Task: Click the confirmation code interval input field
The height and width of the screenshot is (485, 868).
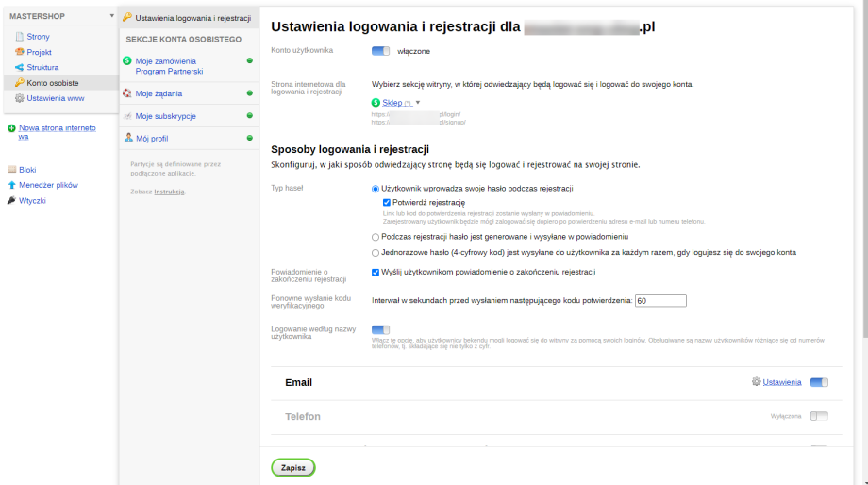Action: 660,301
